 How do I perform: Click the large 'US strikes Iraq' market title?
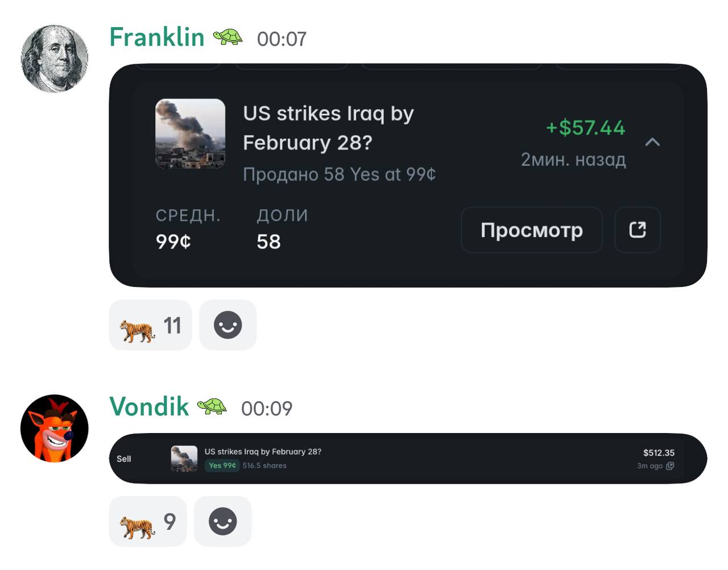tap(328, 128)
